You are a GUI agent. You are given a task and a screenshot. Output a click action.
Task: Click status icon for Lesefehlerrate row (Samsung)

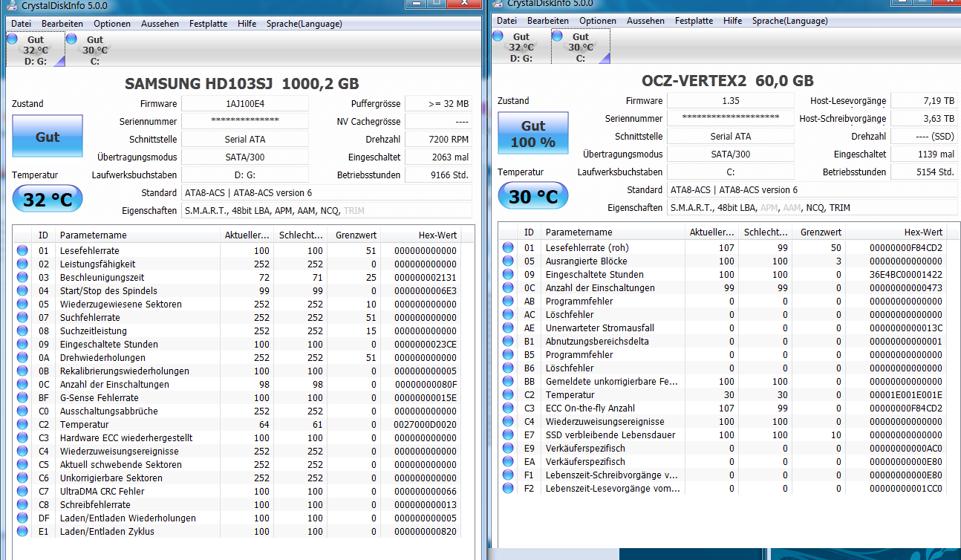(22, 251)
